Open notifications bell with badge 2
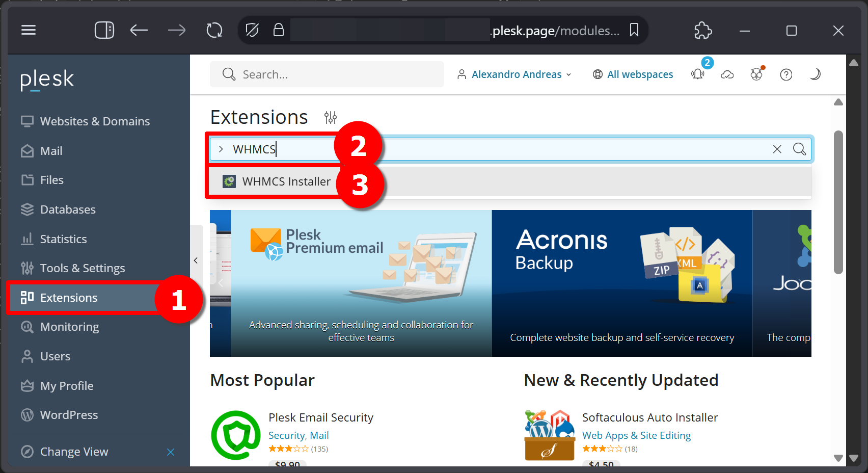The image size is (868, 473). pos(698,74)
